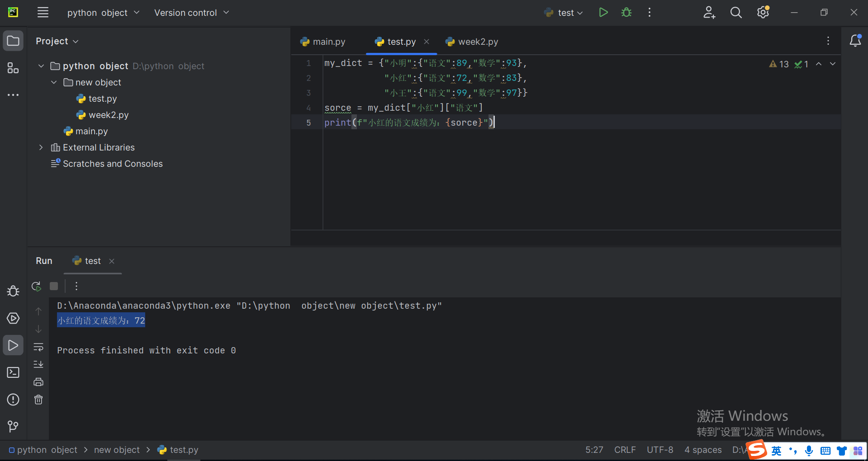Open the Structure tool window icon
The image size is (868, 461).
13,68
